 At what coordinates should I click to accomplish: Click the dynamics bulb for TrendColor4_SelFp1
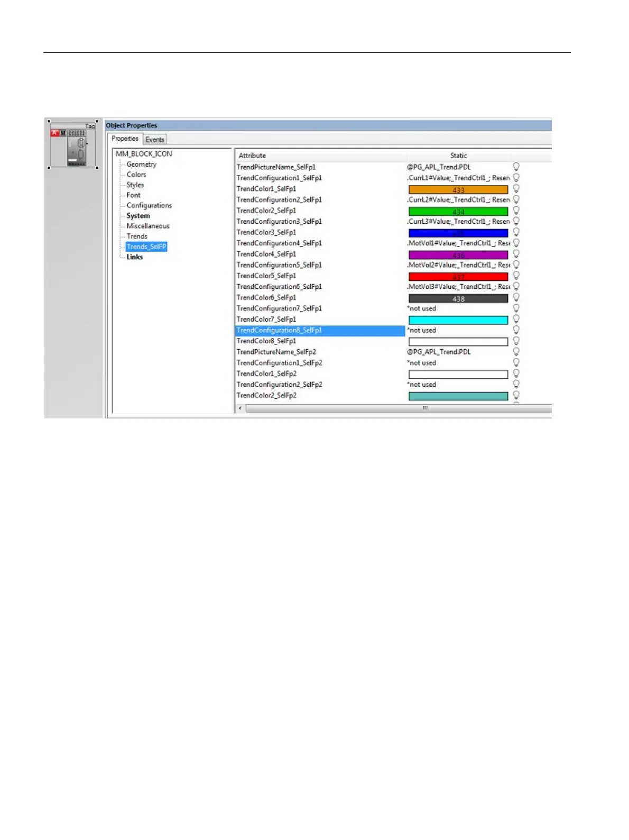[516, 253]
